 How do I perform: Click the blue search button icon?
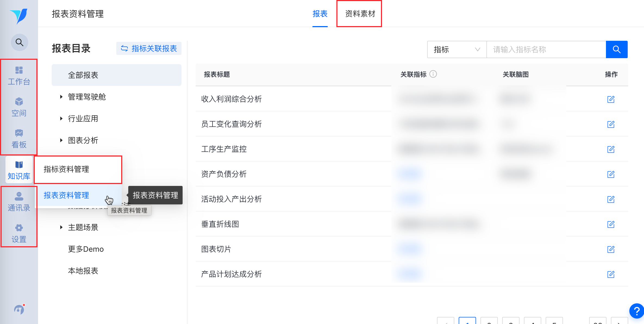(617, 49)
